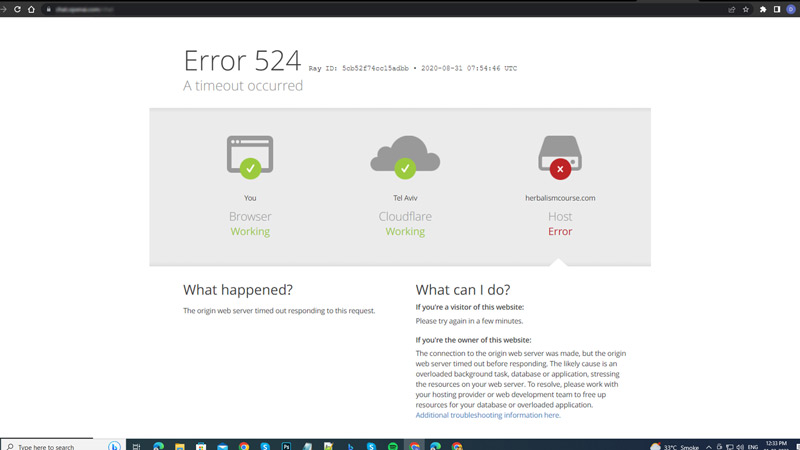This screenshot has width=800, height=450.
Task: Go to the browser home page icon
Action: click(31, 9)
